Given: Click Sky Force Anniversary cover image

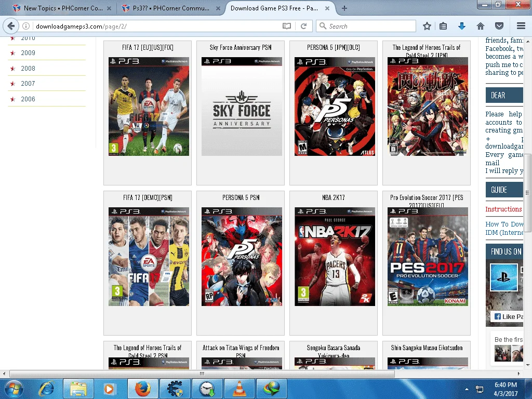Looking at the screenshot, I should point(242,107).
